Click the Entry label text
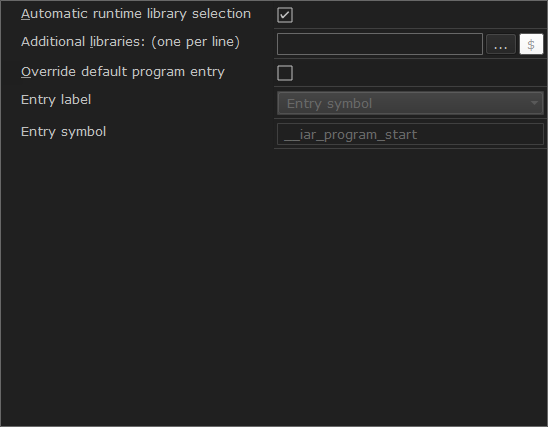This screenshot has width=548, height=427. coord(56,100)
